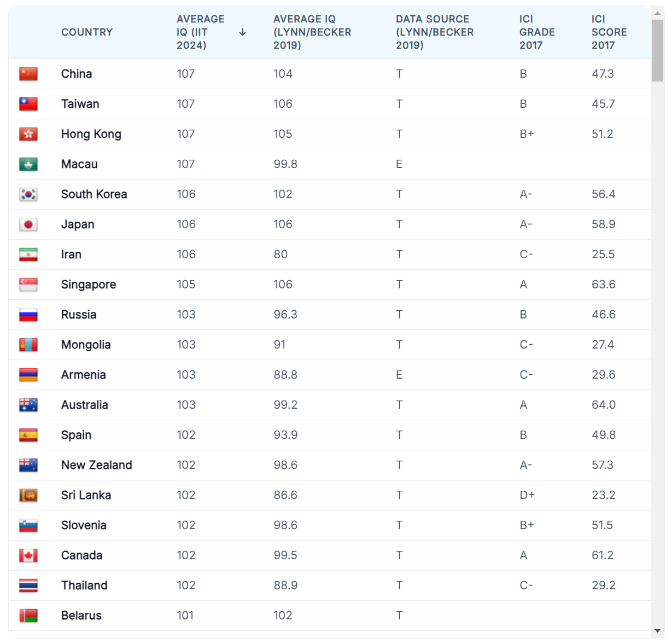Click the Hong Kong flag icon
The height and width of the screenshot is (644, 672).
click(28, 134)
